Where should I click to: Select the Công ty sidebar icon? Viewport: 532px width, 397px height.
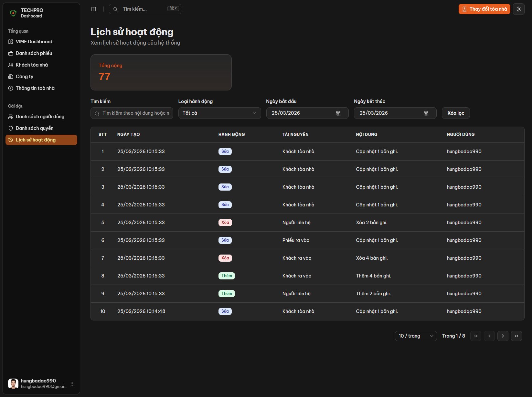[10, 76]
